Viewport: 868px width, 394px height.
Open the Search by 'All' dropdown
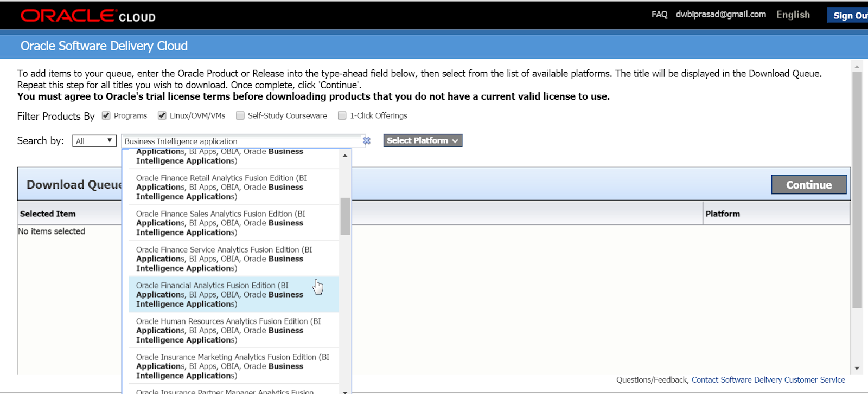click(x=94, y=141)
